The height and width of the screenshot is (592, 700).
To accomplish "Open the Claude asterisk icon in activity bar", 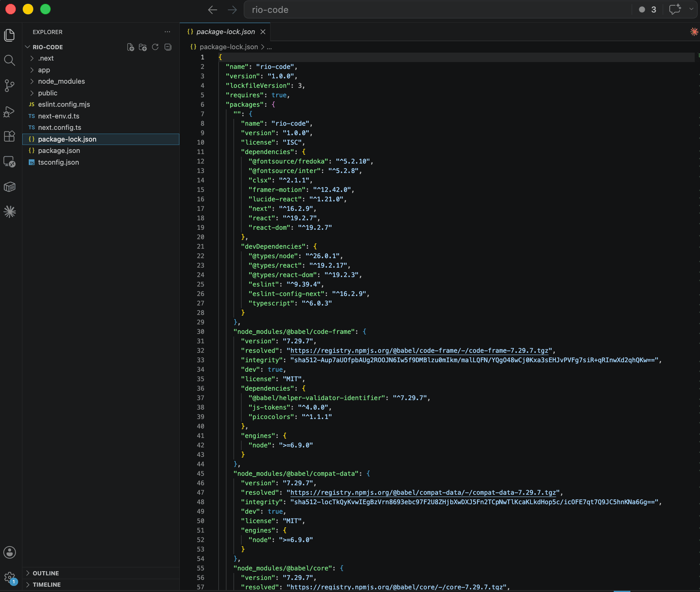I will pyautogui.click(x=9, y=212).
